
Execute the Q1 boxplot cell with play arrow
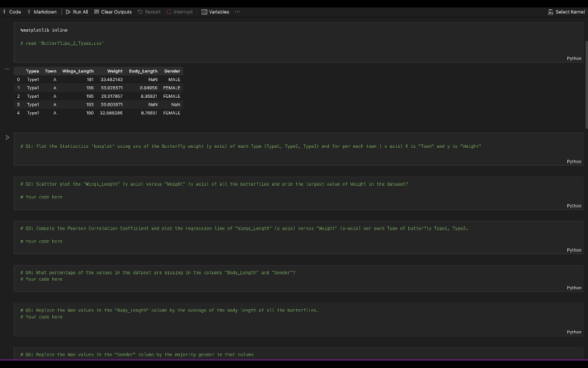point(7,137)
